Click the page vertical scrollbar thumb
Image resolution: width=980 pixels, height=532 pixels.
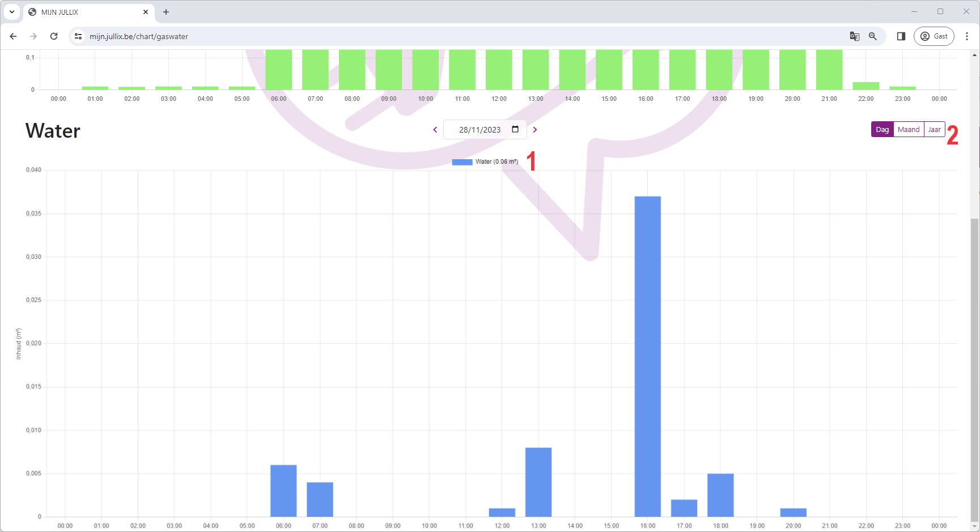pos(975,371)
